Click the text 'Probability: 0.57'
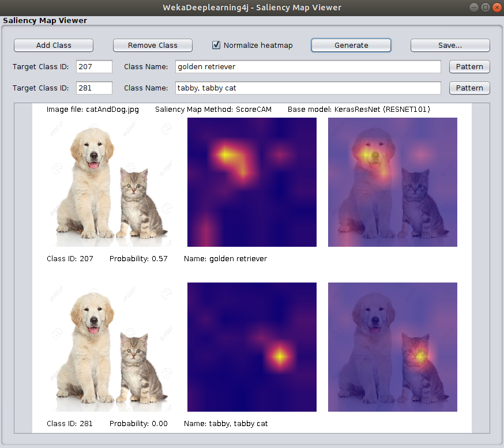The width and height of the screenshot is (504, 448). (138, 259)
